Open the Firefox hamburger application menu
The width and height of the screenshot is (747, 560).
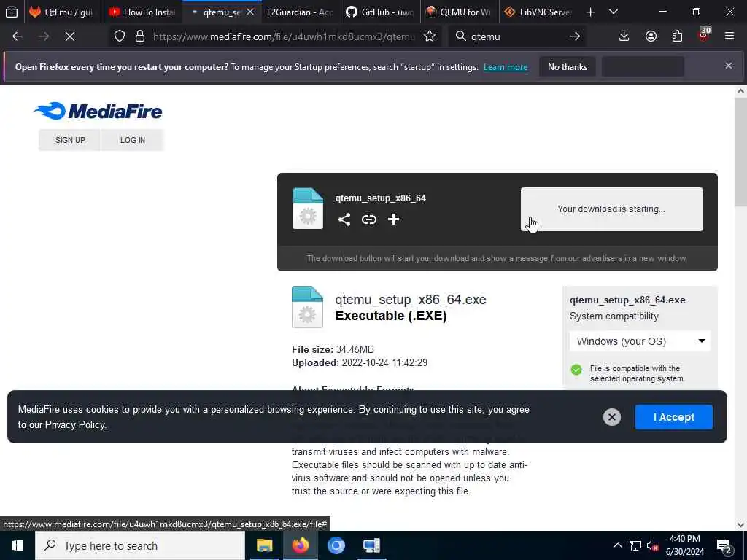click(729, 36)
